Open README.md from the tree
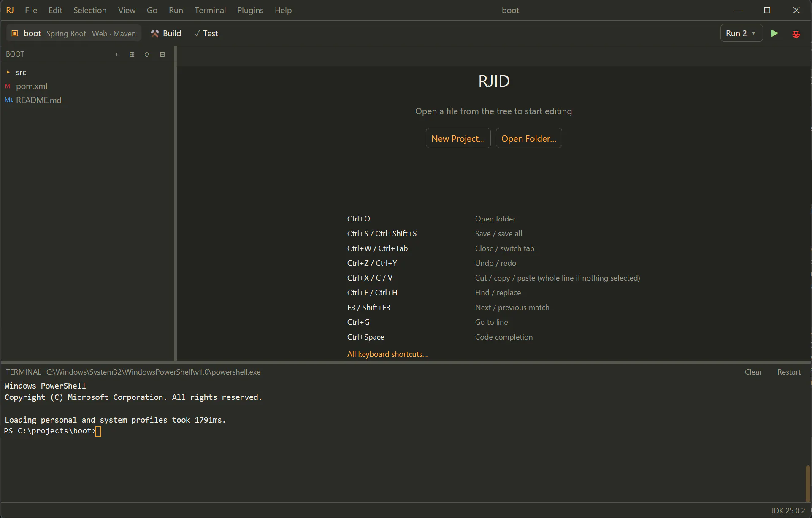 point(38,100)
